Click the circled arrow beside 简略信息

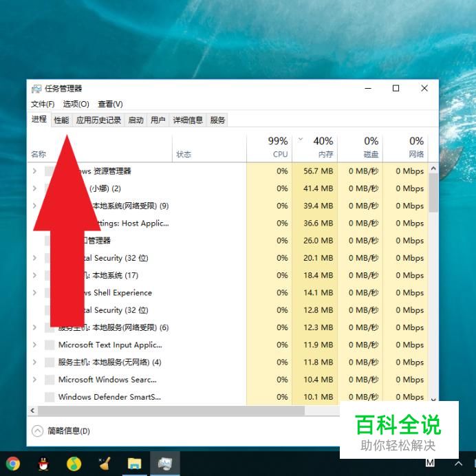(37, 431)
